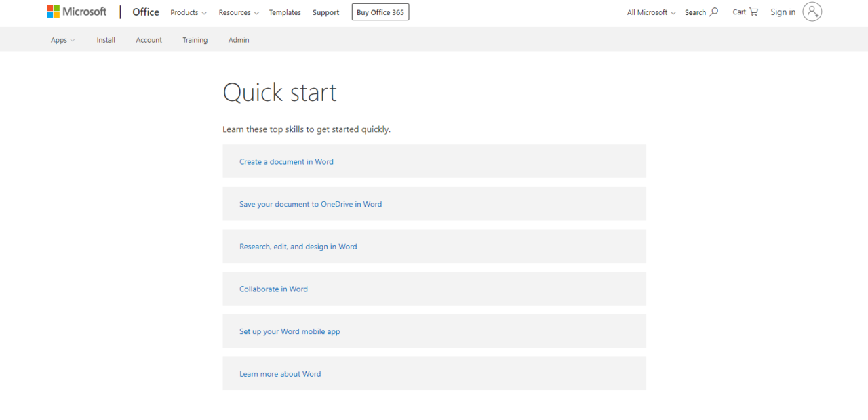The image size is (868, 420).
Task: Click the Sign in link
Action: click(x=783, y=12)
